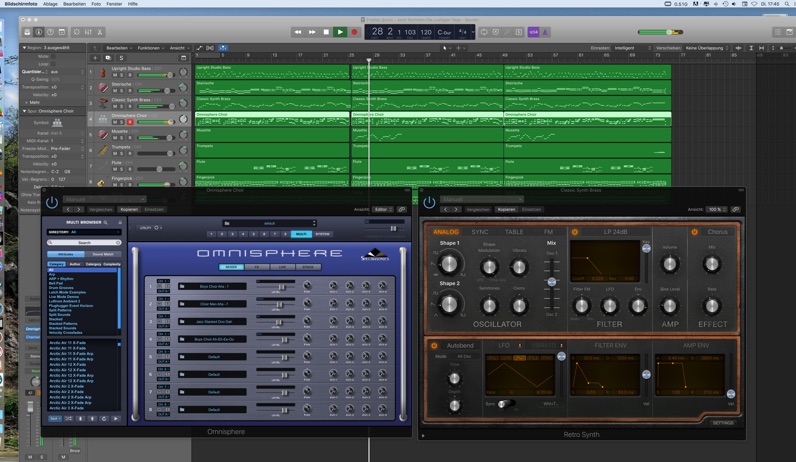Open Ablage in the macOS menu bar

[50, 4]
